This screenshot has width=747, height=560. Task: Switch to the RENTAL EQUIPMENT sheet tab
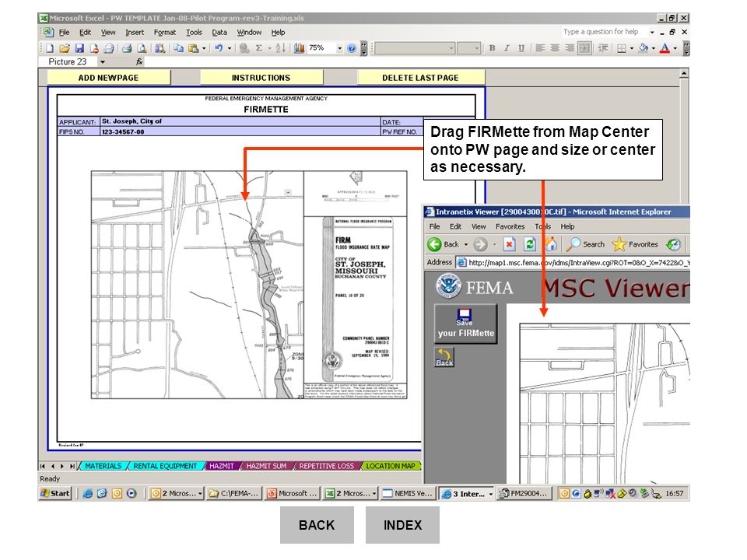click(165, 466)
